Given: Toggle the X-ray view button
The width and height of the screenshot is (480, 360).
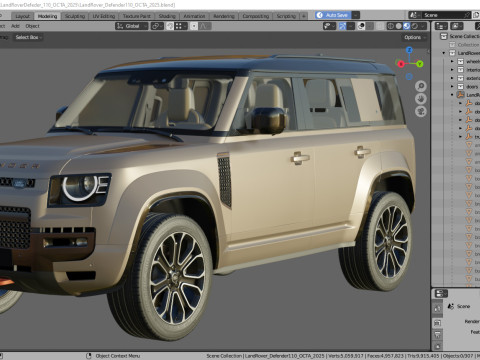Looking at the screenshot, I should (380, 26).
